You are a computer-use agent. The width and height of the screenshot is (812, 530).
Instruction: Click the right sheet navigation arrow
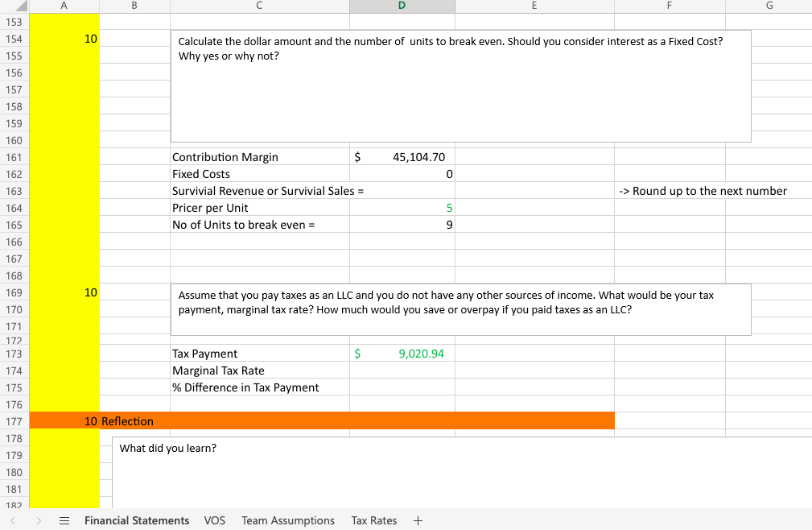(x=37, y=520)
